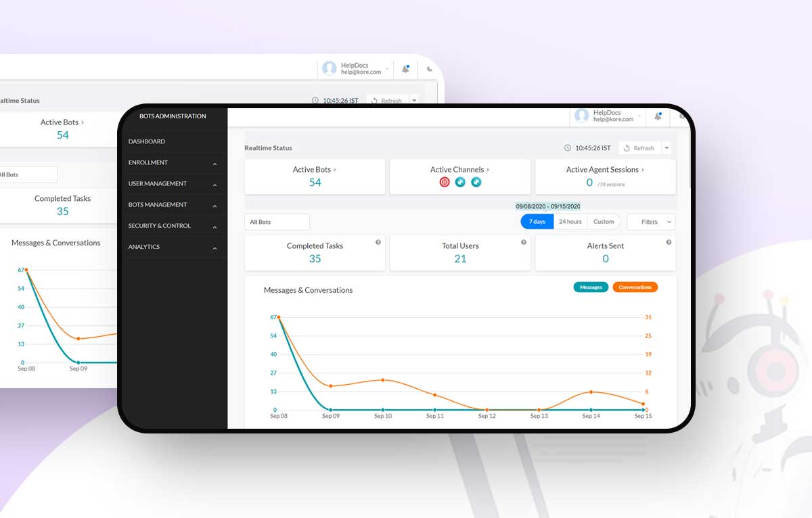Click the help icon on Completed Tasks
Screen dimensions: 812x518
[378, 242]
